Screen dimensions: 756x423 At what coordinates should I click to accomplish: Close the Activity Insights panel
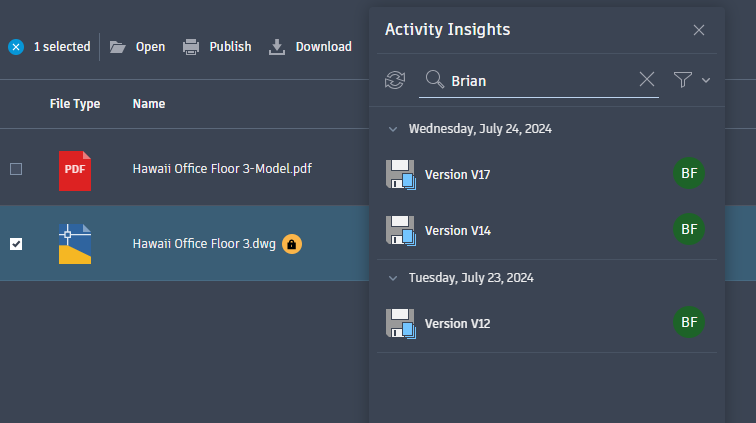point(699,30)
